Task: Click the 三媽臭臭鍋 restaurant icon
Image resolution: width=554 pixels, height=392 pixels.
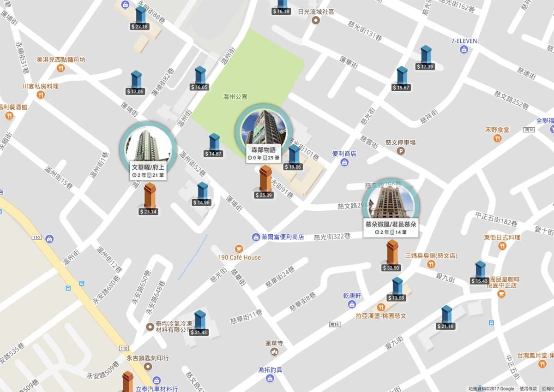Action: [431, 264]
